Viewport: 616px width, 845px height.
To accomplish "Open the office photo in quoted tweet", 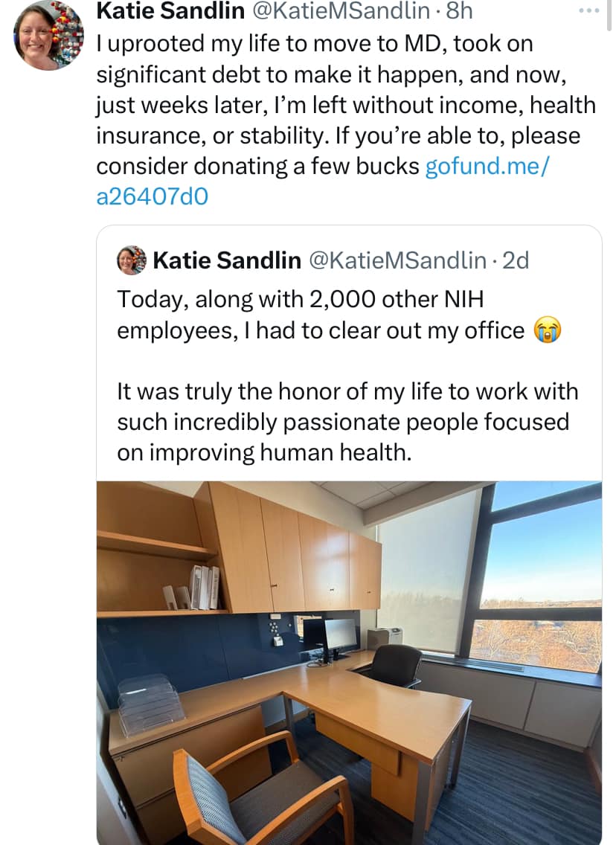I will tap(349, 662).
